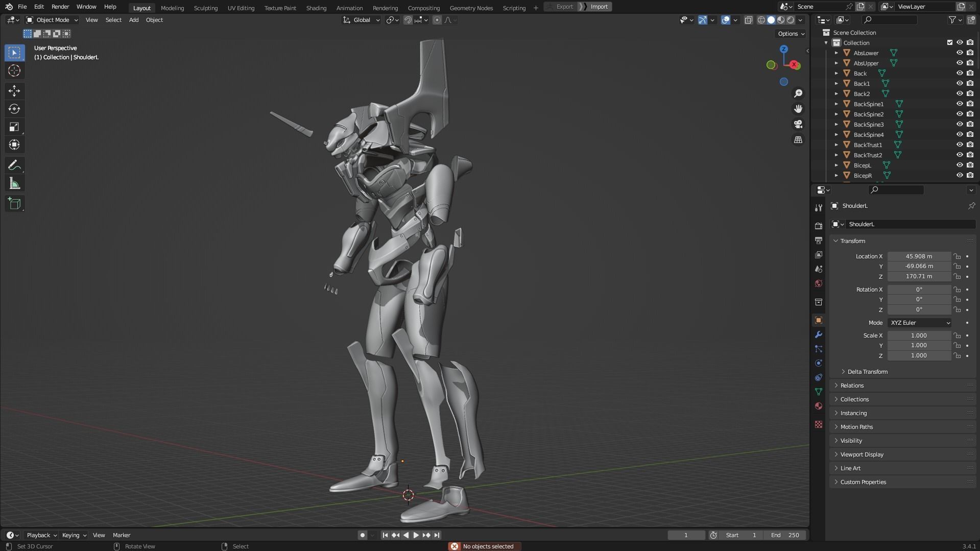Image resolution: width=980 pixels, height=551 pixels.
Task: Open the World properties tab
Action: 819,283
